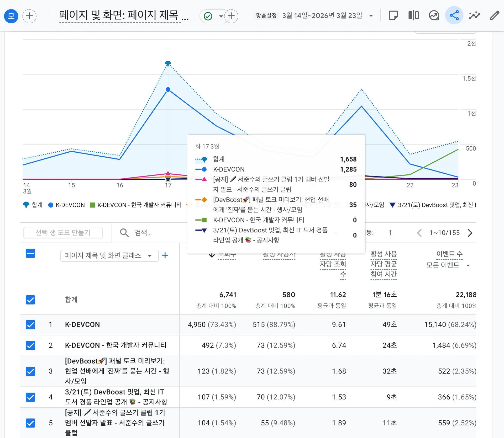504x438 pixels.
Task: Click the 합계 peak marker on the chart
Action: point(168,63)
